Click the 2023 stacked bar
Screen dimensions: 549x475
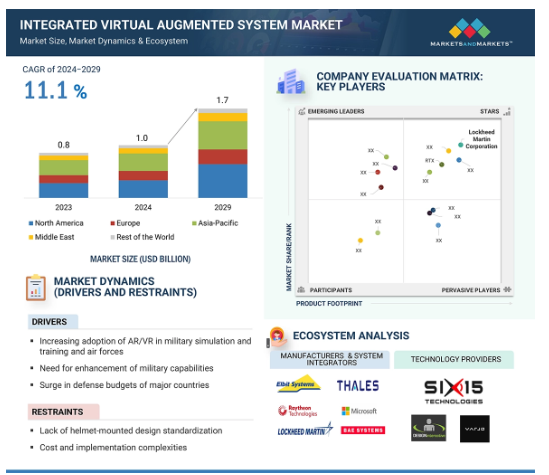point(63,175)
